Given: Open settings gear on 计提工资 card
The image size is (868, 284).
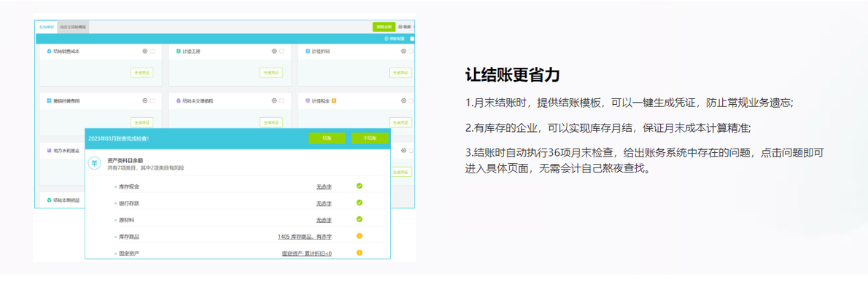Looking at the screenshot, I should click(274, 52).
